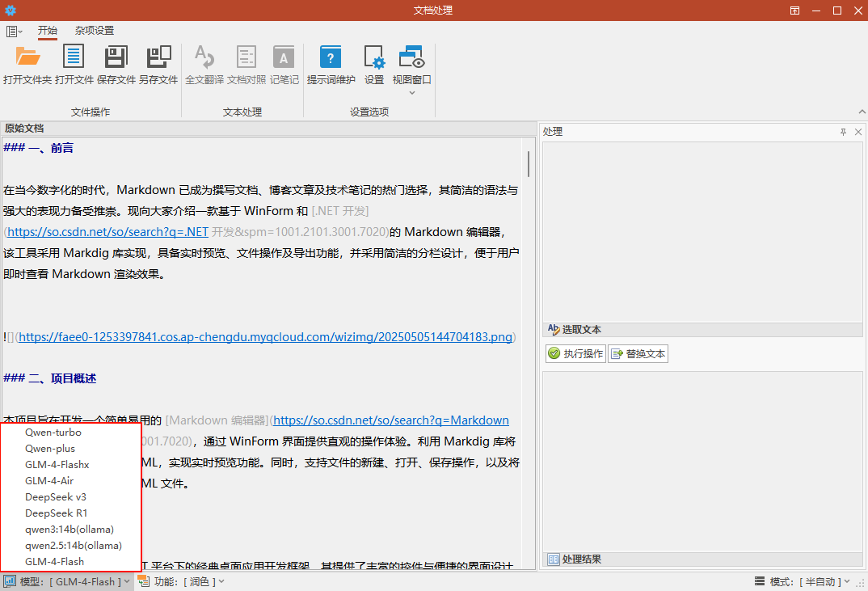Choose DeepSeek R1 in model menu
This screenshot has width=868, height=591.
point(57,513)
